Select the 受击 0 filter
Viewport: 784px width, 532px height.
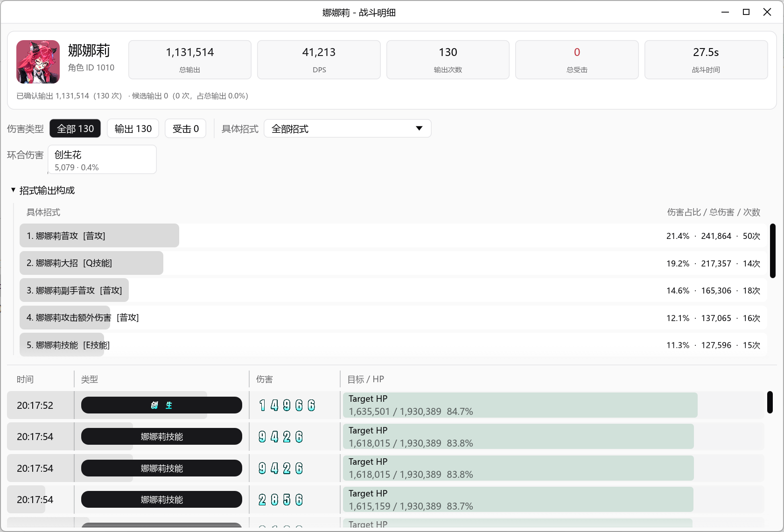[185, 128]
